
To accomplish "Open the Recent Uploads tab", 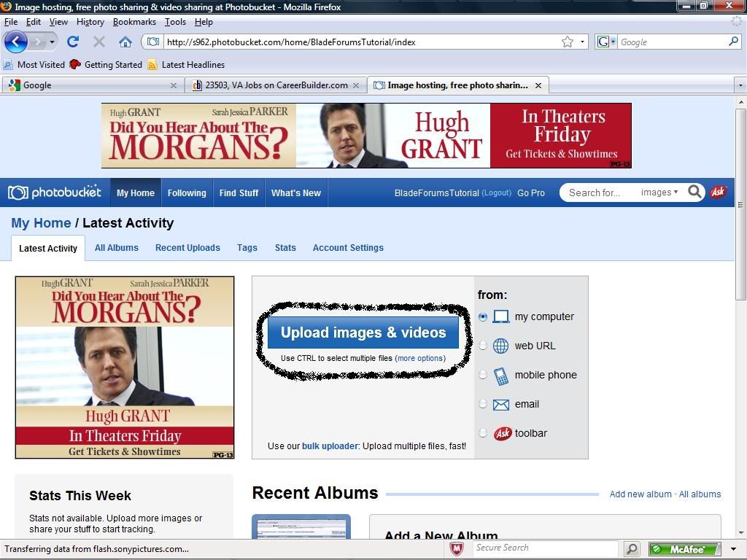I will [187, 248].
